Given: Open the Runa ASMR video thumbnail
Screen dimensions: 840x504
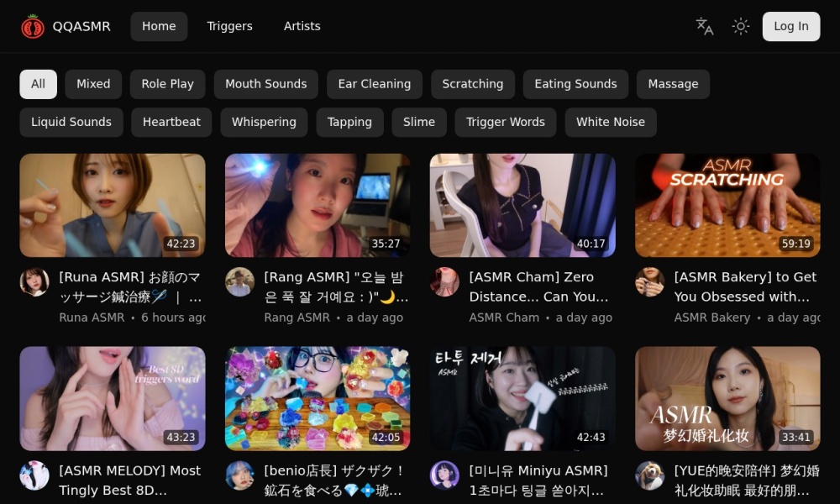Looking at the screenshot, I should (113, 206).
